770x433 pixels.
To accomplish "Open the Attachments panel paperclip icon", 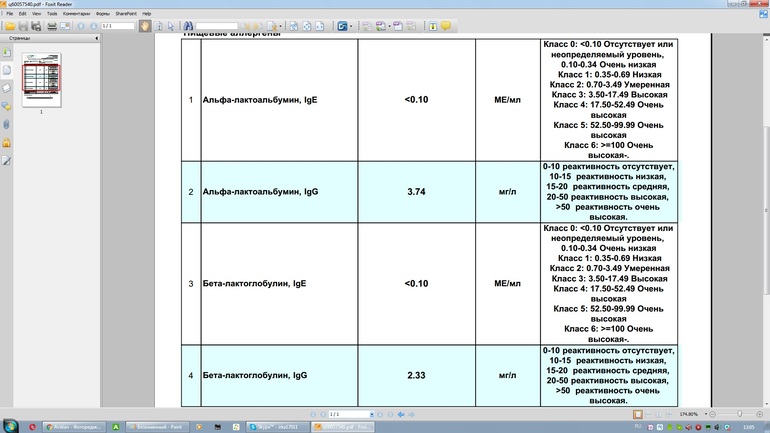I will pyautogui.click(x=6, y=124).
